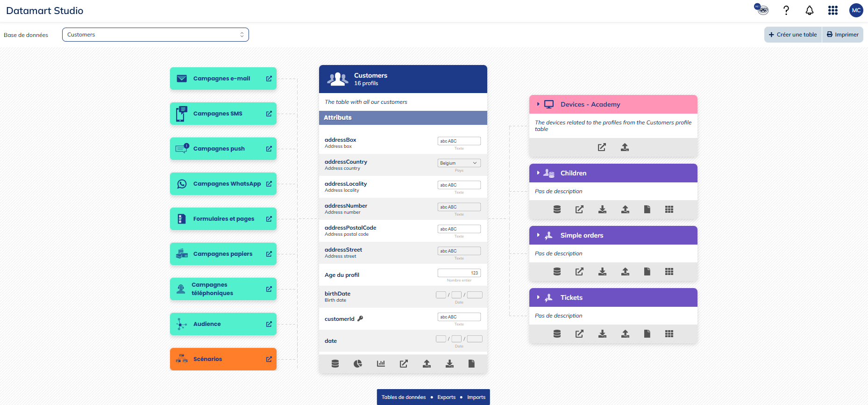Screen dimensions: 868x405
Task: Open the apps grid menu icon
Action: 833,10
